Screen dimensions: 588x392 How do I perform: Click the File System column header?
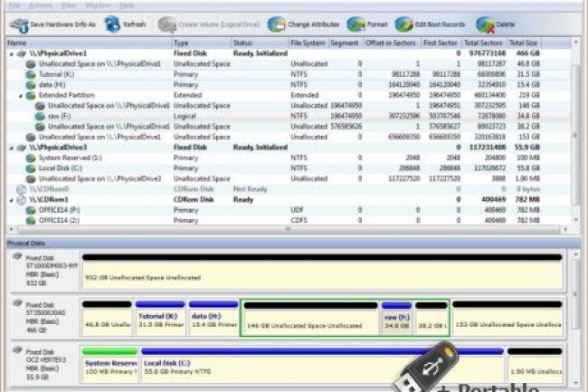[306, 43]
